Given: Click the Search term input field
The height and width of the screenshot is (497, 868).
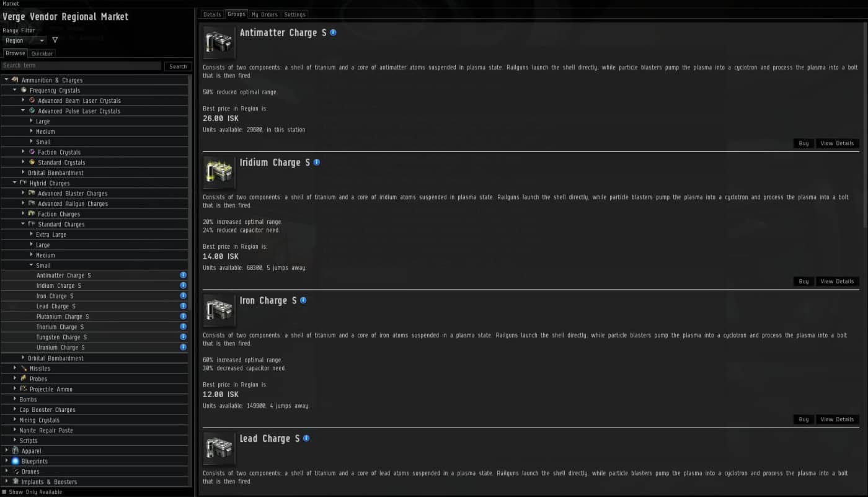Looking at the screenshot, I should [81, 66].
